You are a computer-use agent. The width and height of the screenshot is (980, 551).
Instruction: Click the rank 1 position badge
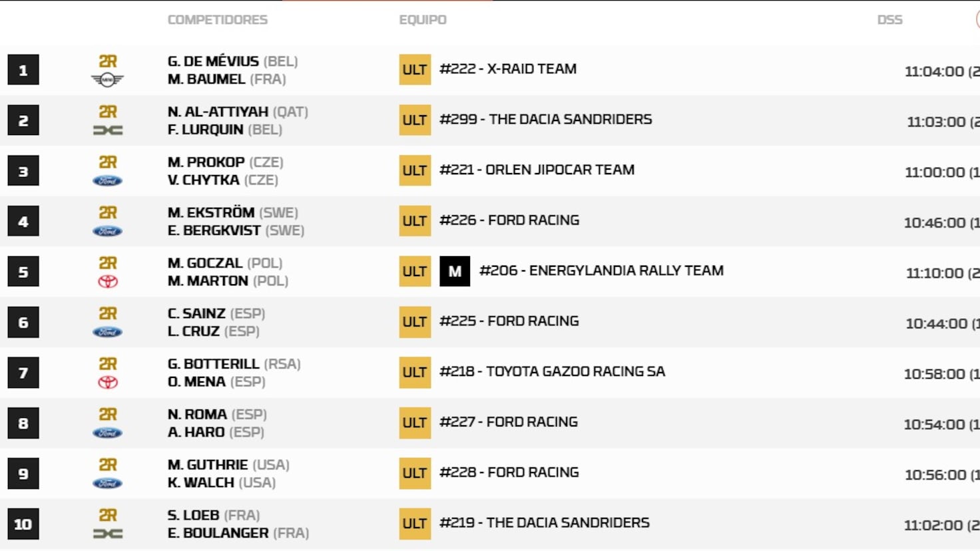click(x=23, y=69)
